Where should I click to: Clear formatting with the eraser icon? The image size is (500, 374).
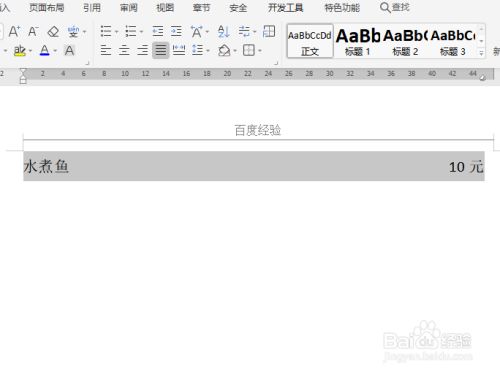pos(53,32)
